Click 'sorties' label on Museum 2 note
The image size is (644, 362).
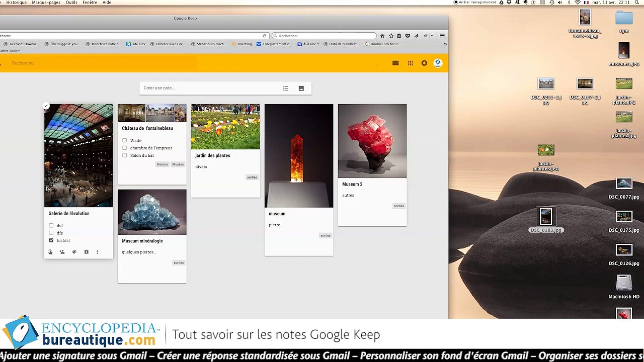tap(399, 206)
